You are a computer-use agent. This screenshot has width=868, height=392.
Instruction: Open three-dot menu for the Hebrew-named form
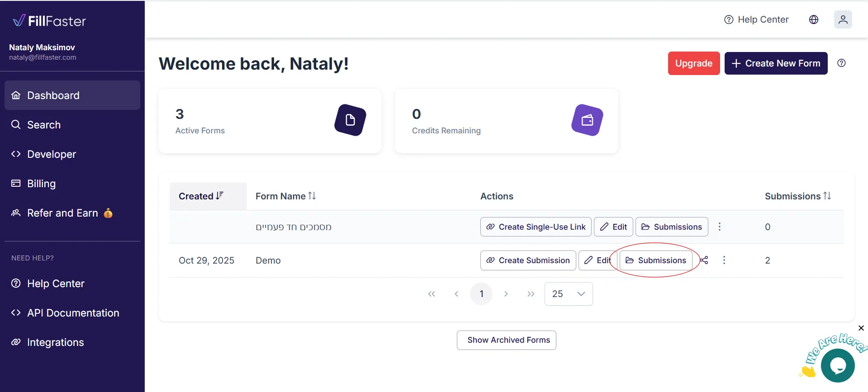719,227
